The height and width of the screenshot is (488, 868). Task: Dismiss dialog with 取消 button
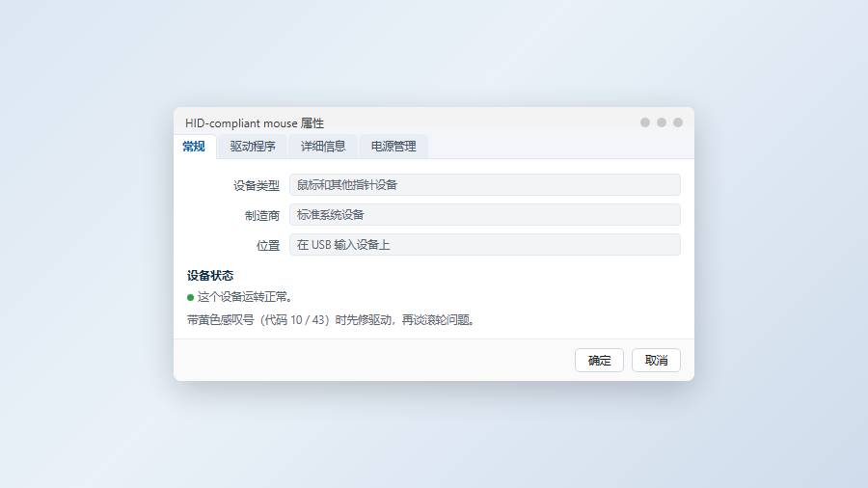(656, 360)
